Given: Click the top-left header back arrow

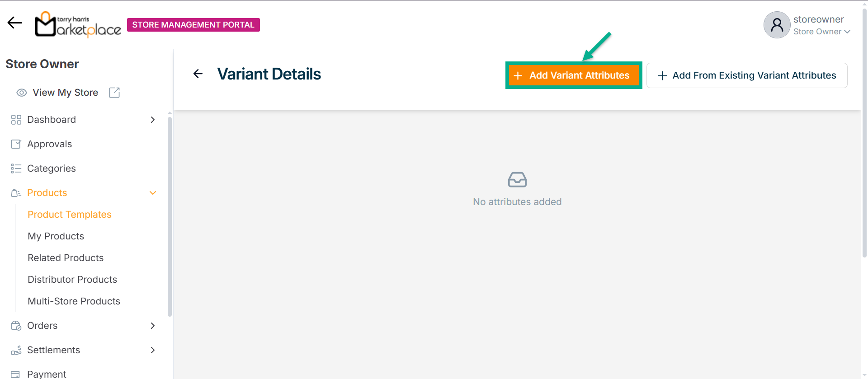Looking at the screenshot, I should pos(14,23).
